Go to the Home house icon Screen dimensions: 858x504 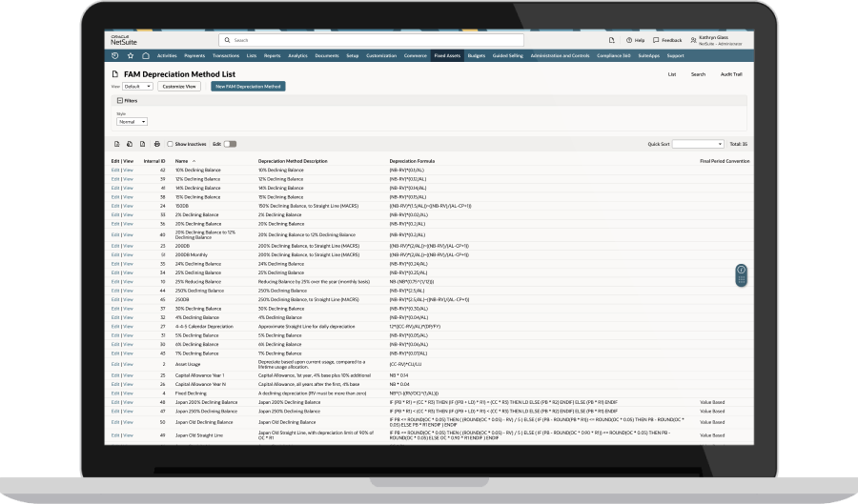[146, 56]
